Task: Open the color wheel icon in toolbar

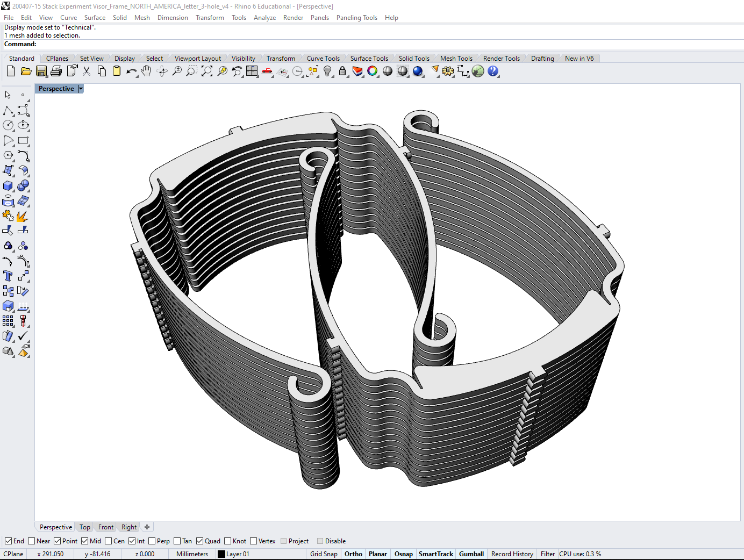Action: tap(373, 71)
